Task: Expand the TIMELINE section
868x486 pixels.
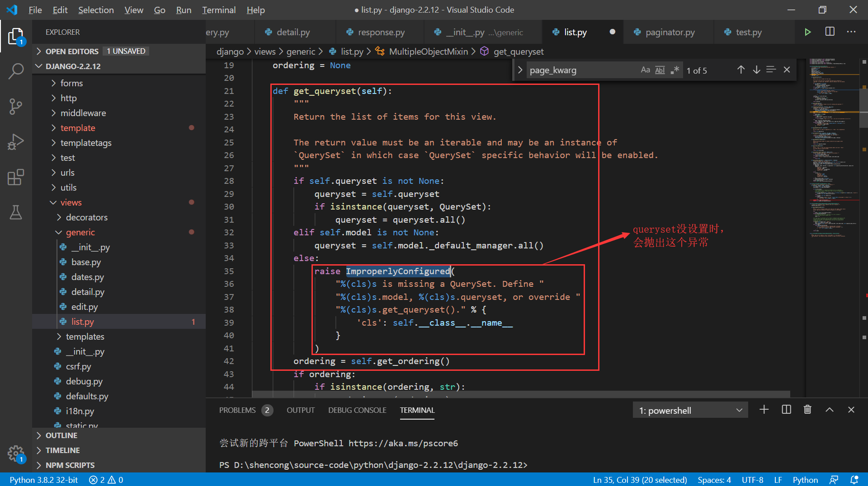Action: [x=119, y=450]
